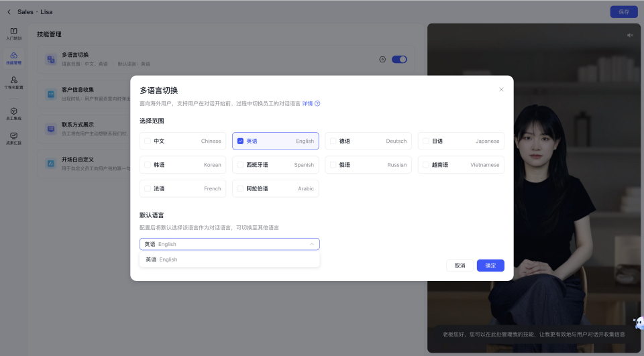Click the 保存 save button

[x=623, y=12]
